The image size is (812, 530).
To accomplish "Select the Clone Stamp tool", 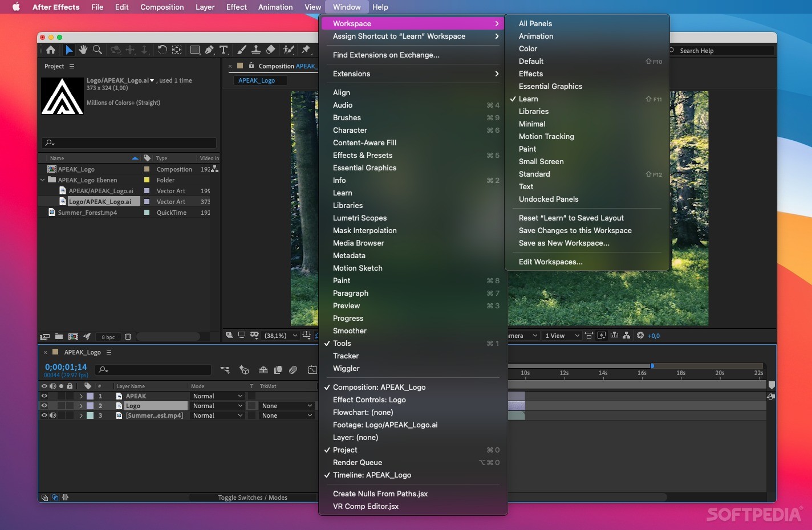I will click(256, 50).
